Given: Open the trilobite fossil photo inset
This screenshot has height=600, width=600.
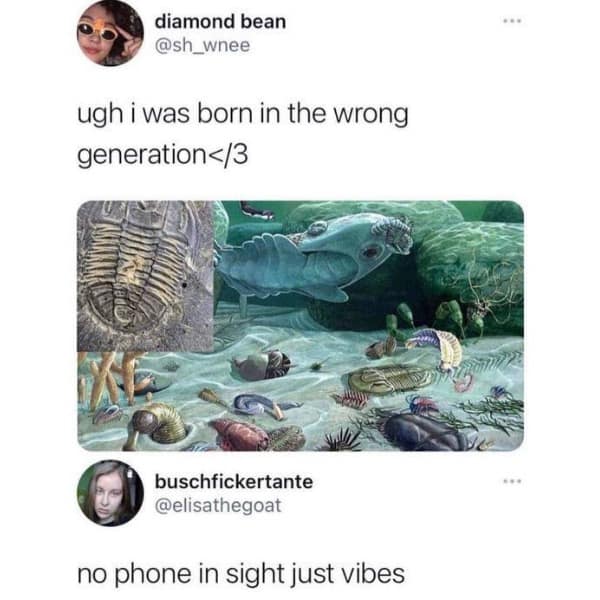Looking at the screenshot, I should pos(145,276).
